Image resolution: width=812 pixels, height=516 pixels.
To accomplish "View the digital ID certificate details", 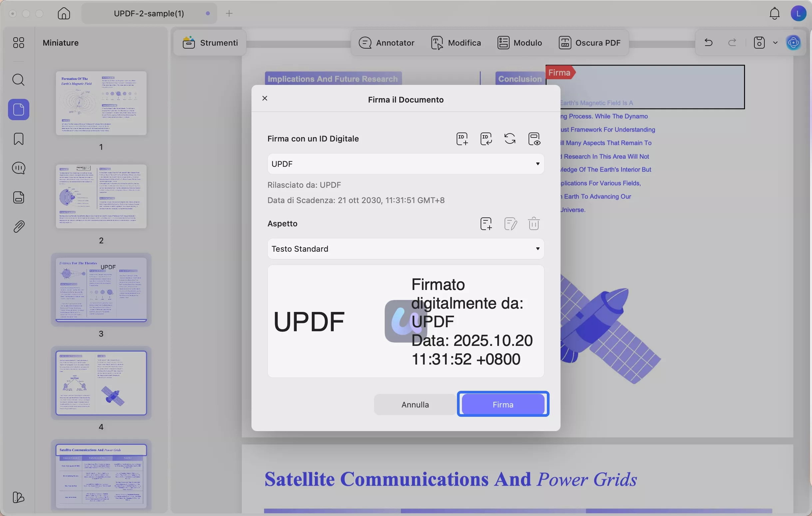I will click(534, 139).
